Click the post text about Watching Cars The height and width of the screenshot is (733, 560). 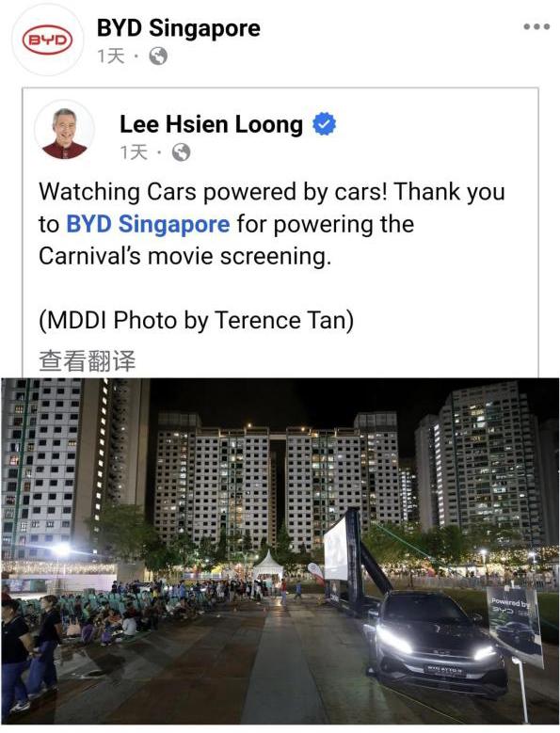tap(272, 224)
